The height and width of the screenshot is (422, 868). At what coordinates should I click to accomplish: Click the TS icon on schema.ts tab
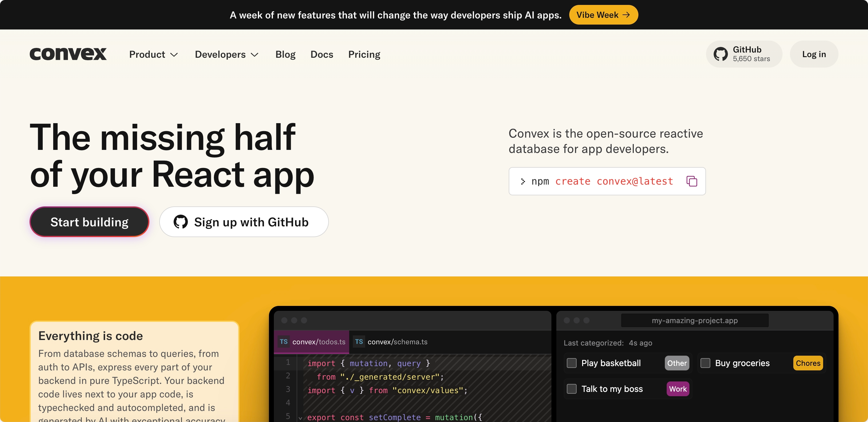tap(359, 342)
